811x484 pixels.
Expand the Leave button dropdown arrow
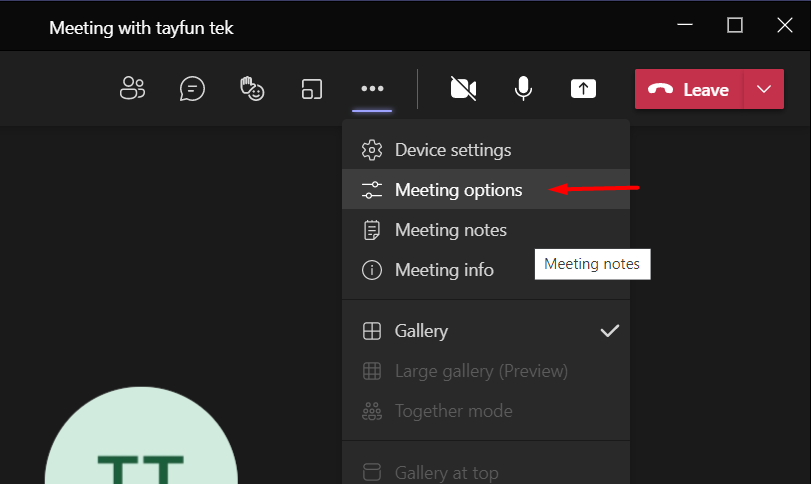pyautogui.click(x=764, y=89)
